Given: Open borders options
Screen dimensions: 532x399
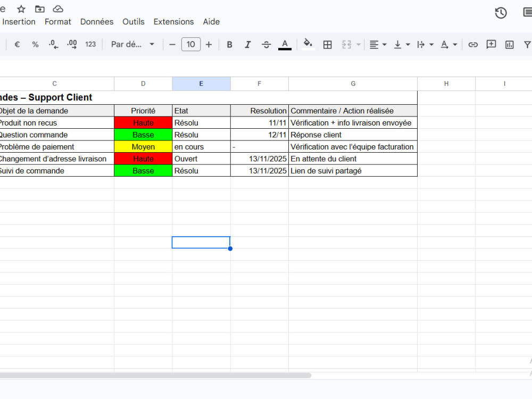Looking at the screenshot, I should pyautogui.click(x=327, y=45).
